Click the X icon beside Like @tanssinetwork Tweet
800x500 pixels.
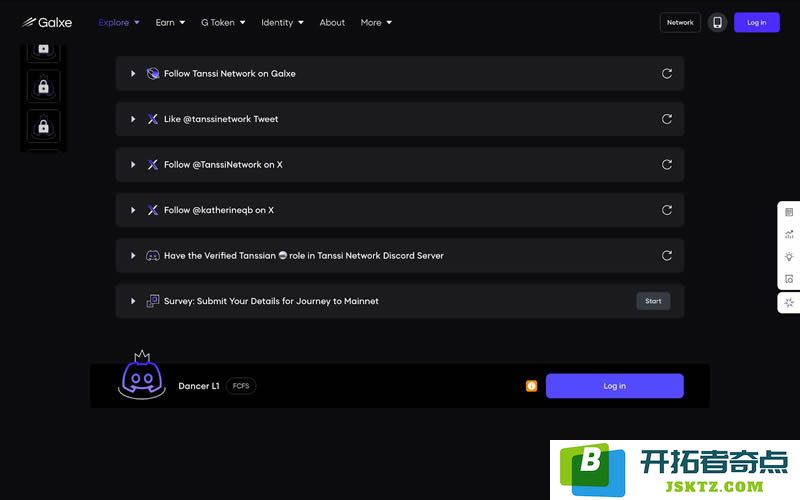153,119
